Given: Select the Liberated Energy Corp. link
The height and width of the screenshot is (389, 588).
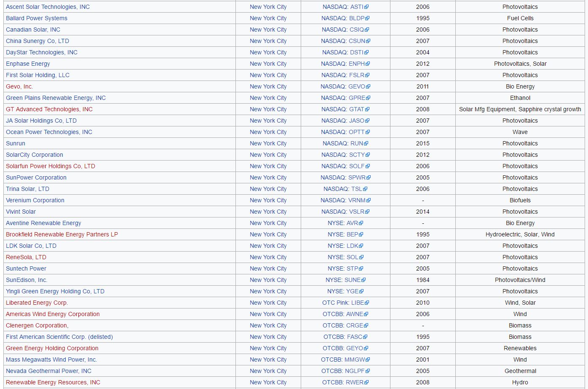Looking at the screenshot, I should (x=37, y=303).
